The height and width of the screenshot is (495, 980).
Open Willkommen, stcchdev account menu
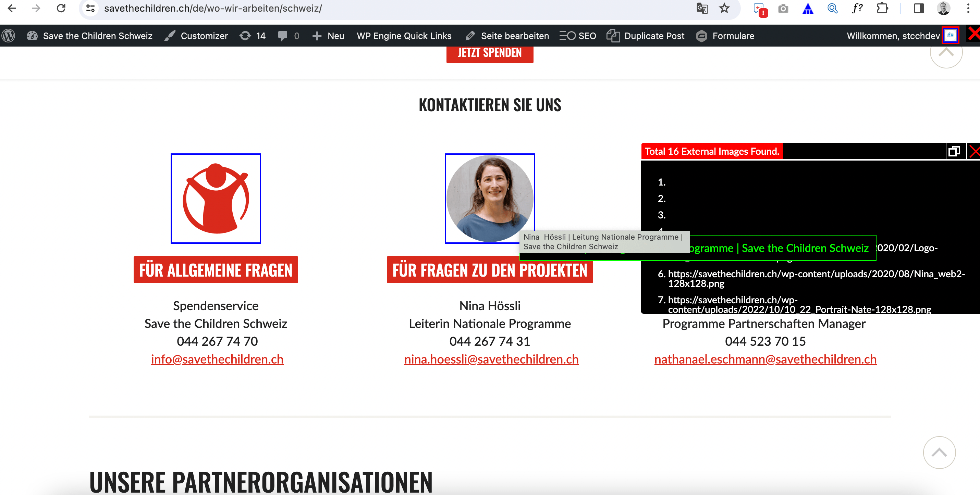click(x=893, y=36)
